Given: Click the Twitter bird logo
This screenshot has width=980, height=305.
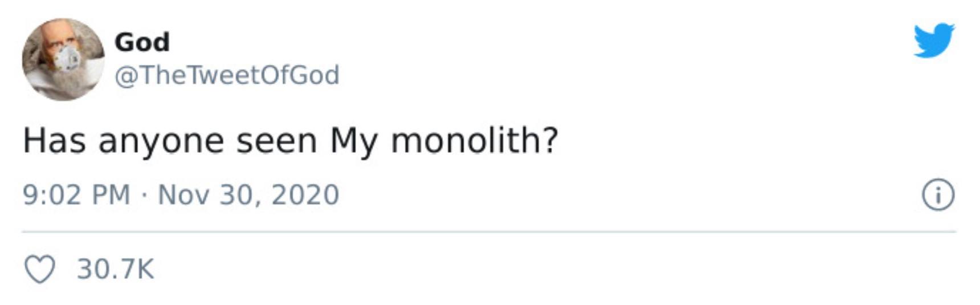Looking at the screenshot, I should pyautogui.click(x=934, y=40).
